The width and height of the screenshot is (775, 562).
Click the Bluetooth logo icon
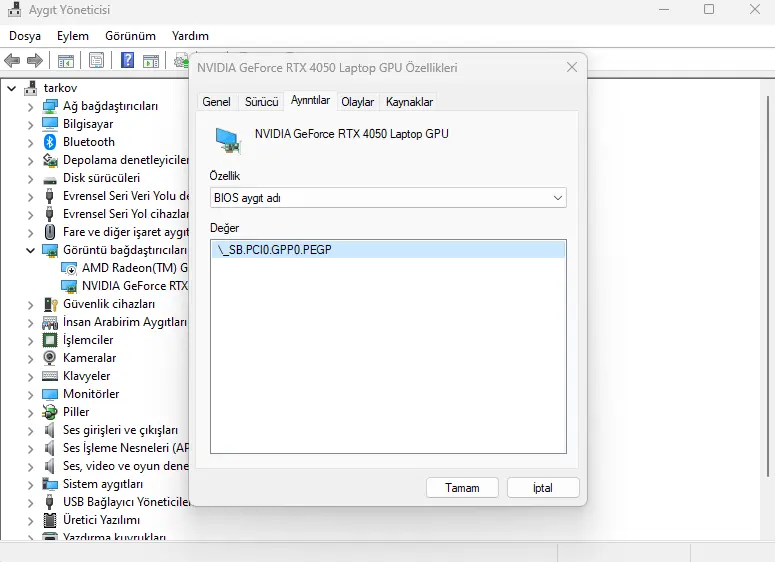[x=50, y=142]
